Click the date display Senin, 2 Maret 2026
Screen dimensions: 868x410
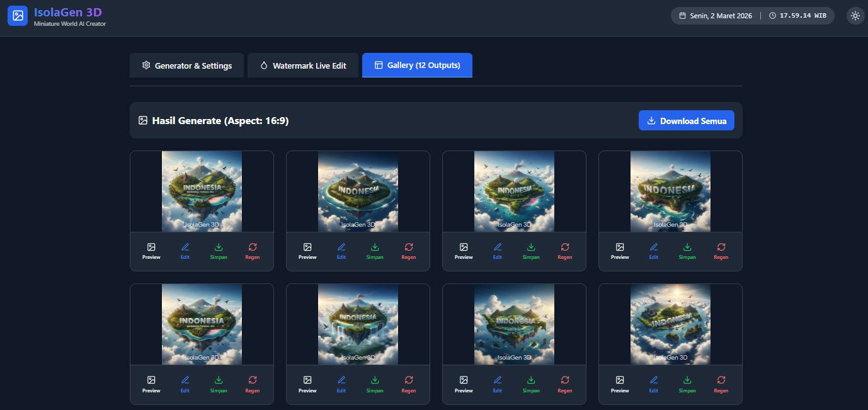coord(716,16)
